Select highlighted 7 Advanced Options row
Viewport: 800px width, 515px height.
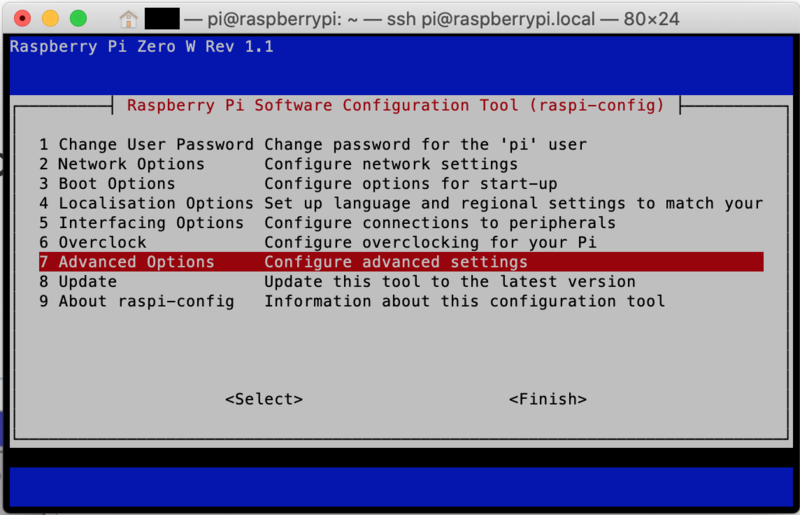click(x=401, y=262)
